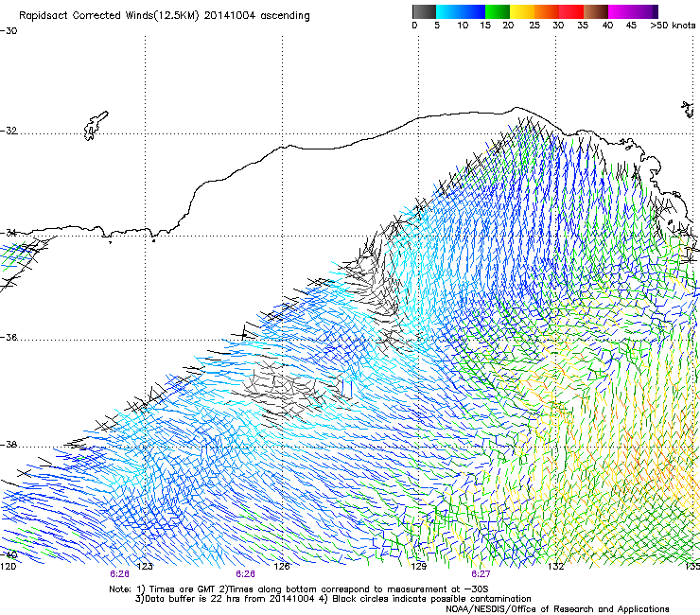Click the purple time label left of 126
The height and width of the screenshot is (615, 700).
pyautogui.click(x=246, y=574)
